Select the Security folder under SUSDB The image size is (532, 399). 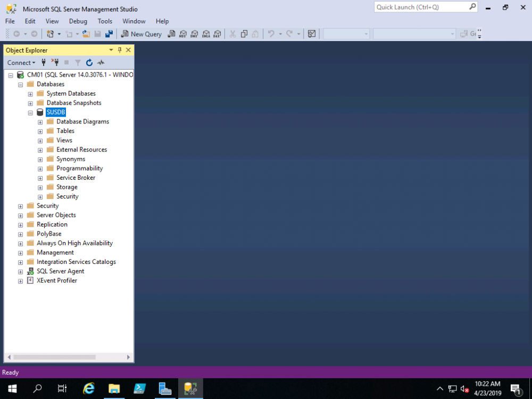click(x=67, y=196)
